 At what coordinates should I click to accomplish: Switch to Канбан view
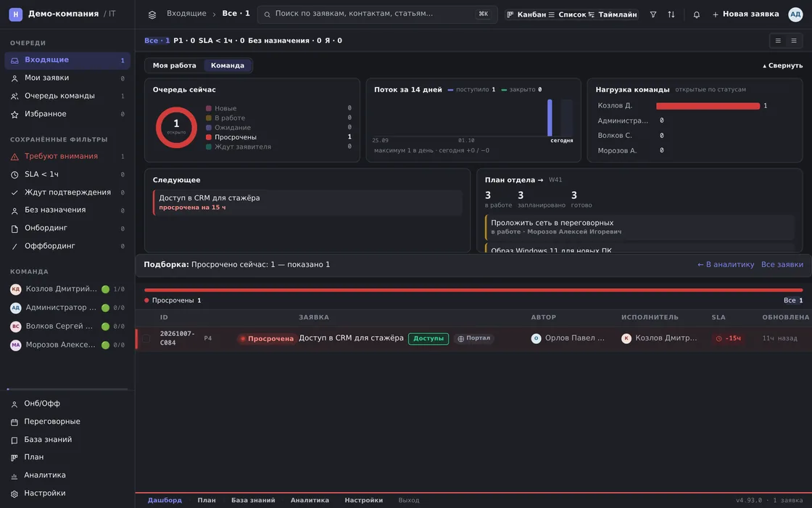(526, 15)
